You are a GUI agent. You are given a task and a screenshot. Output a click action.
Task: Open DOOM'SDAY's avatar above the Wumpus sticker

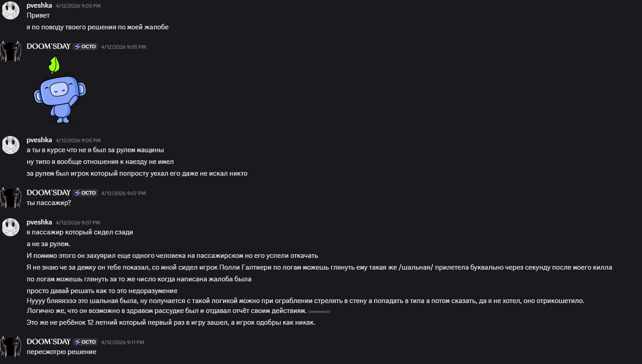point(10,51)
